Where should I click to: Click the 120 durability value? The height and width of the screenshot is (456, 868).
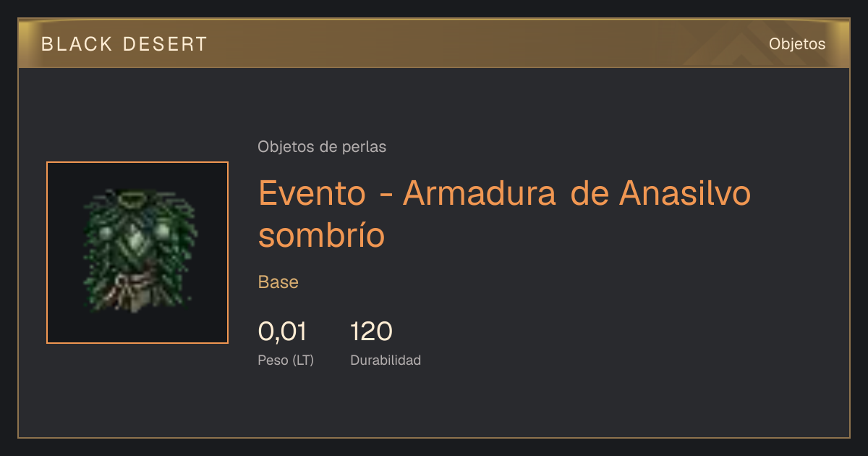click(x=371, y=332)
